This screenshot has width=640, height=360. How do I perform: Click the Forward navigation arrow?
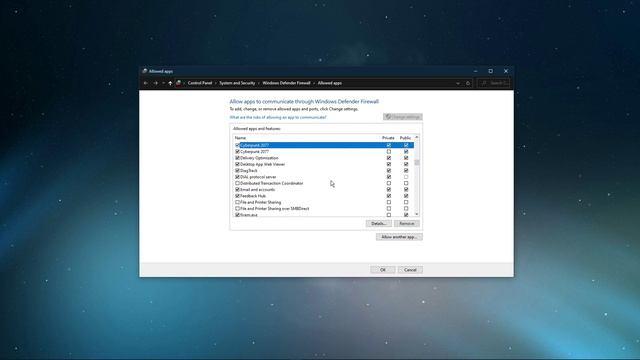156,83
